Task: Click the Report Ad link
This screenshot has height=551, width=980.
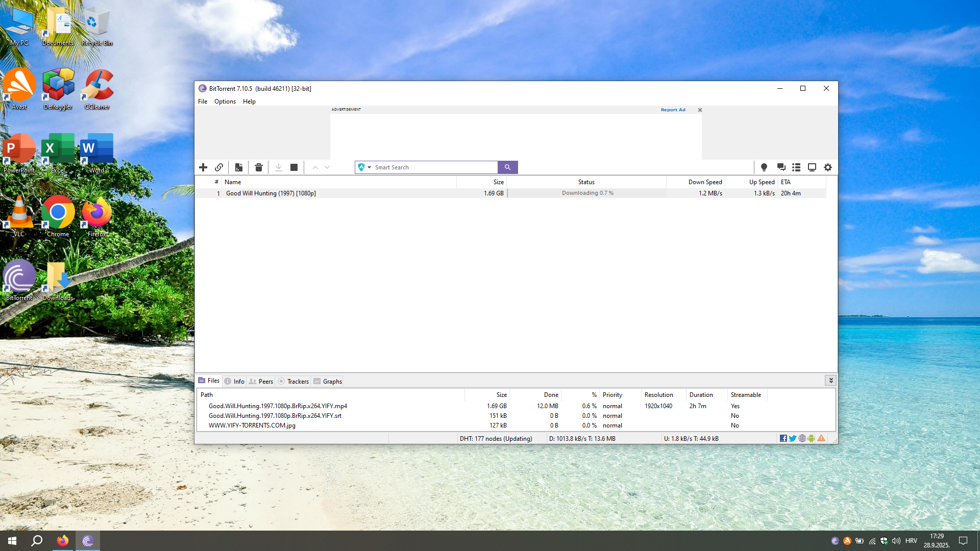Action: 673,110
